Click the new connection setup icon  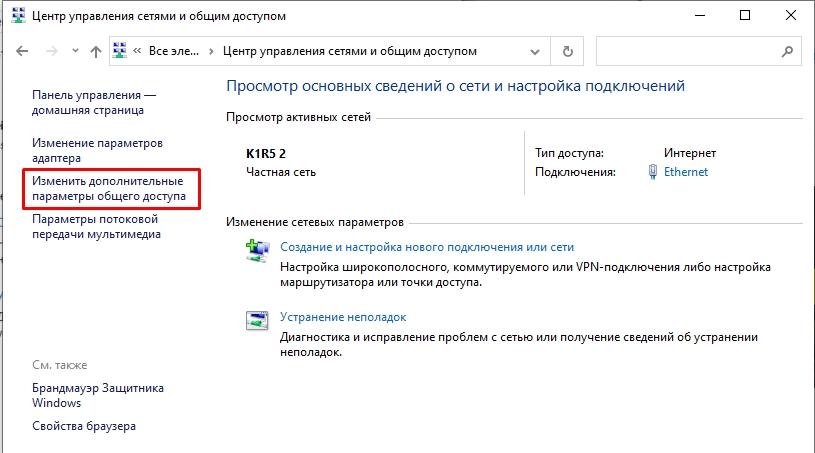coord(257,250)
